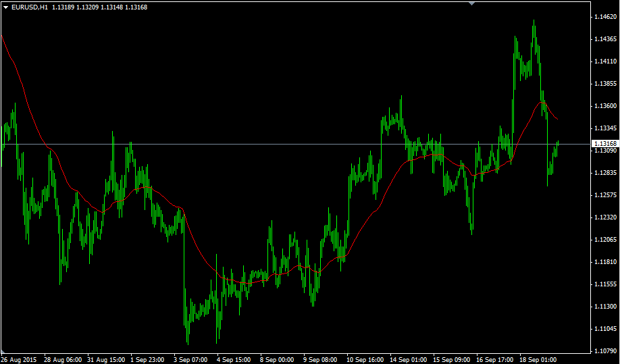Click the 1.11300 price scale label

[x=605, y=307]
